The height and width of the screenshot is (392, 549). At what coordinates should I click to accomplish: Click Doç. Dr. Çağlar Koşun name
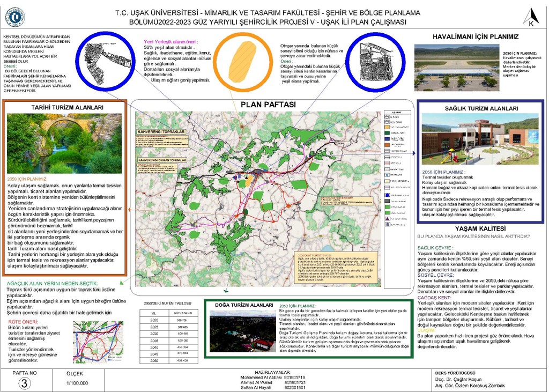click(x=458, y=379)
